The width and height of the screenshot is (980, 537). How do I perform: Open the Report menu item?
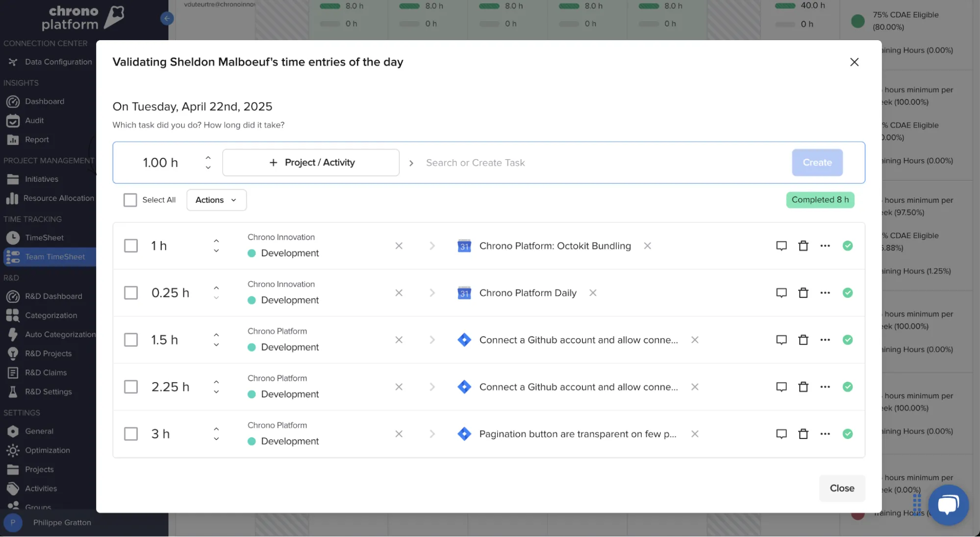(36, 139)
